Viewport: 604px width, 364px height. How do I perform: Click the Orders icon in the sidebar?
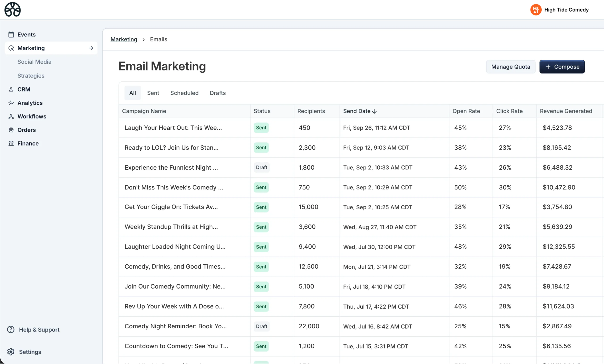(11, 130)
